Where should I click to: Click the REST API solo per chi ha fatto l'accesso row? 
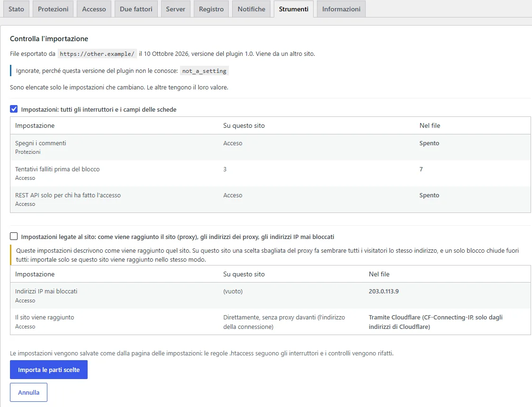(271, 200)
